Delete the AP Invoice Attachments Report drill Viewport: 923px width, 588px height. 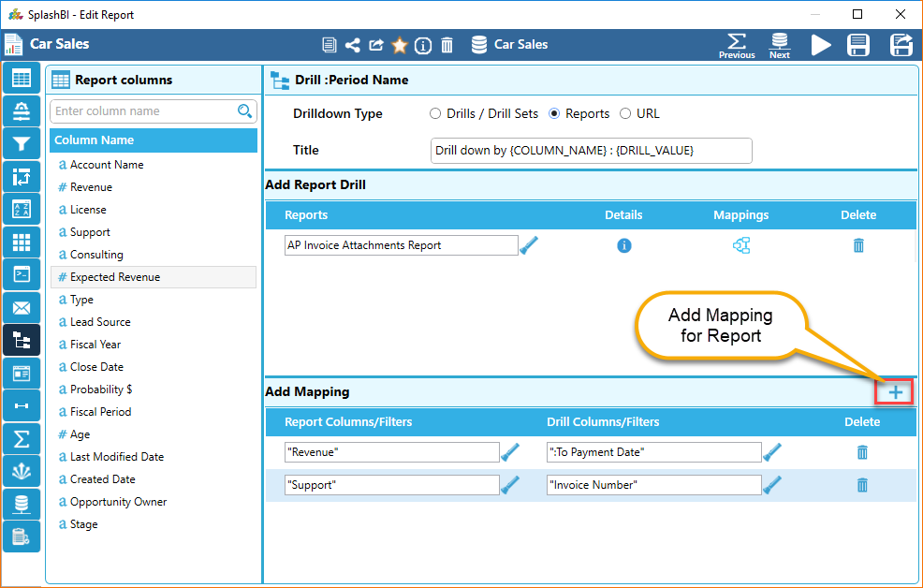point(858,245)
